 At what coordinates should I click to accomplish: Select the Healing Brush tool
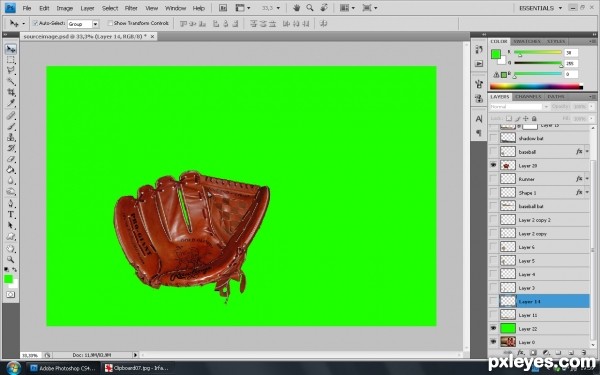[11, 116]
